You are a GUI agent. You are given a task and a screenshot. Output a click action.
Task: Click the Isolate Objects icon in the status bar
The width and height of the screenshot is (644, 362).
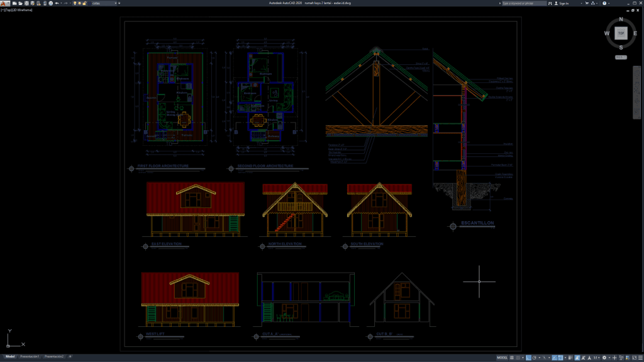tap(621, 358)
